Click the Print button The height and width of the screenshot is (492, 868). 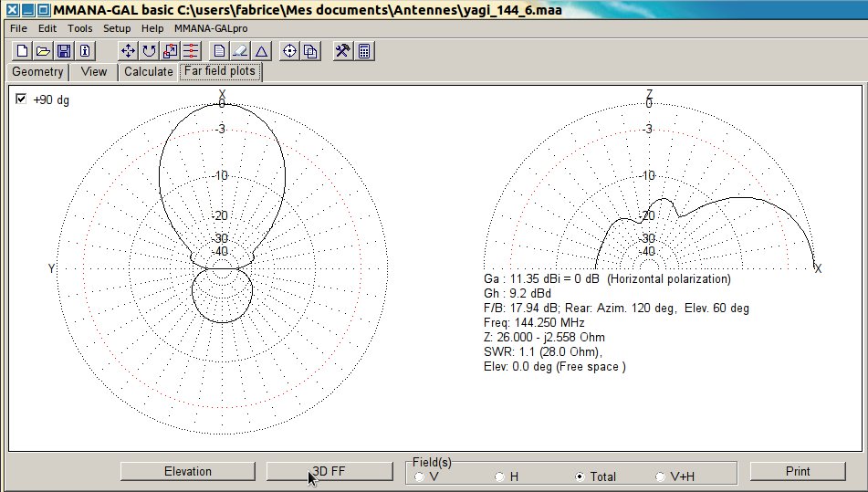tap(798, 472)
